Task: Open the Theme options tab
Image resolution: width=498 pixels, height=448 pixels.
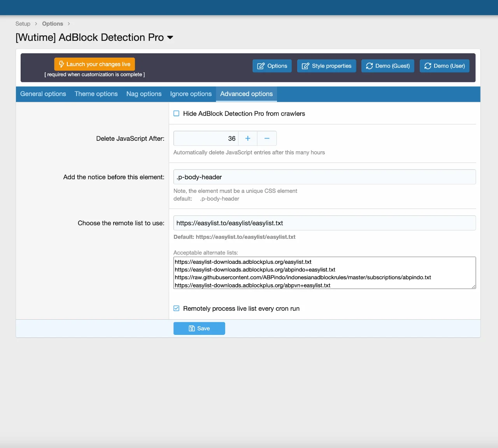Action: pyautogui.click(x=96, y=94)
